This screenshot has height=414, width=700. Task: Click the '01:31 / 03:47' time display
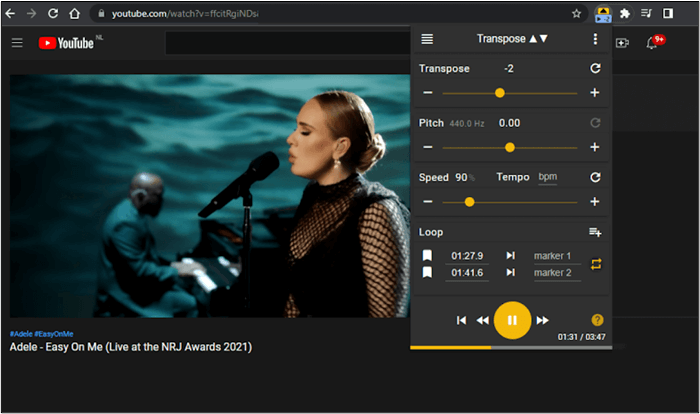pos(581,337)
